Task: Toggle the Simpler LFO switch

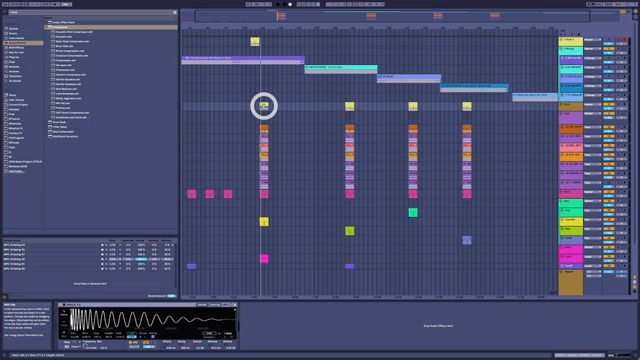Action: (131, 342)
